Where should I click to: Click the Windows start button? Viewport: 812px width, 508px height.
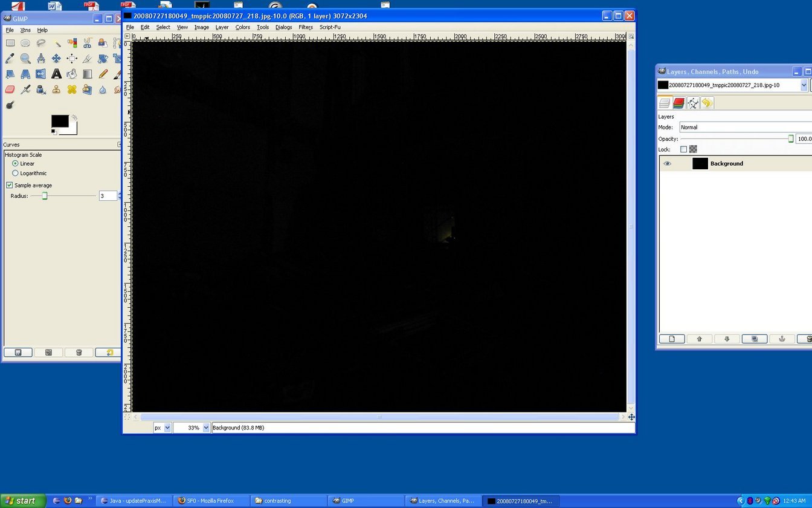[x=23, y=501]
